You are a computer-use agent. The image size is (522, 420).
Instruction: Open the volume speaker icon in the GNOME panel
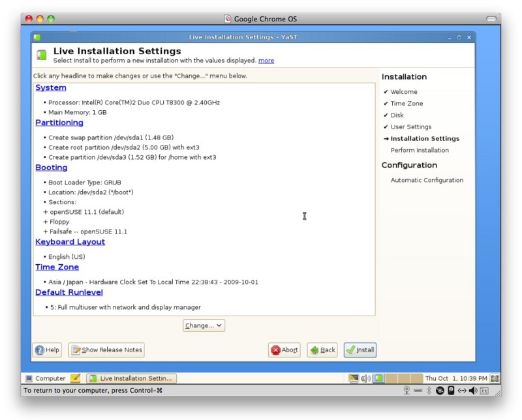[x=366, y=378]
